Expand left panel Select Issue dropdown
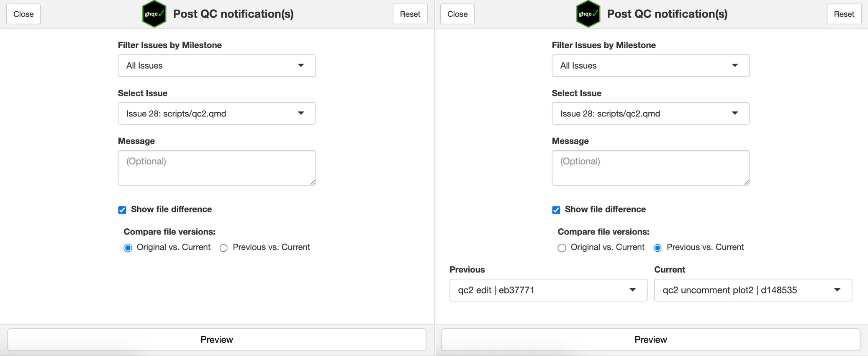 [x=216, y=114]
